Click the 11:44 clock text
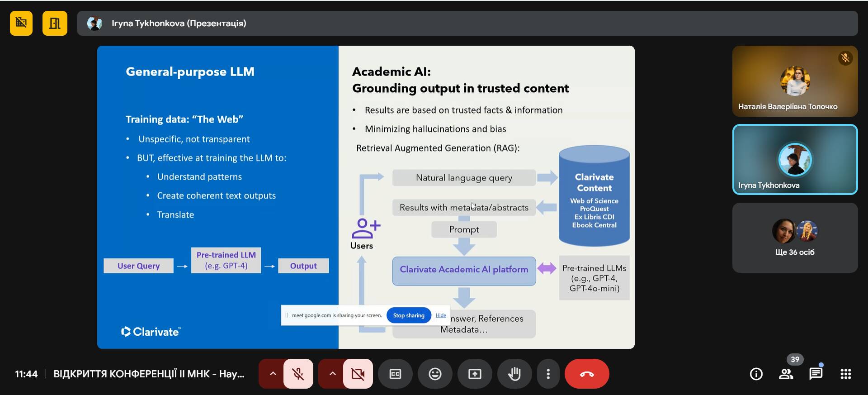Image resolution: width=868 pixels, height=395 pixels. point(26,374)
